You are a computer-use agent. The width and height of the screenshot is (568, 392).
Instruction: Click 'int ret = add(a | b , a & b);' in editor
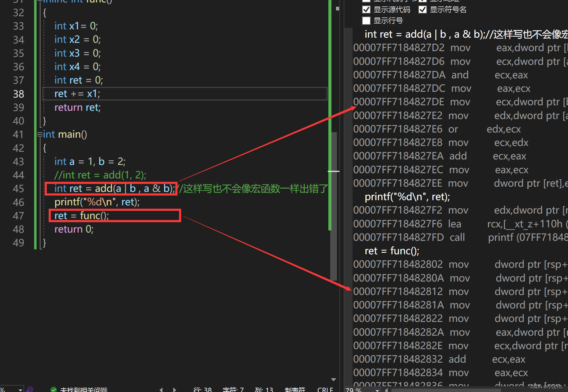(115, 189)
